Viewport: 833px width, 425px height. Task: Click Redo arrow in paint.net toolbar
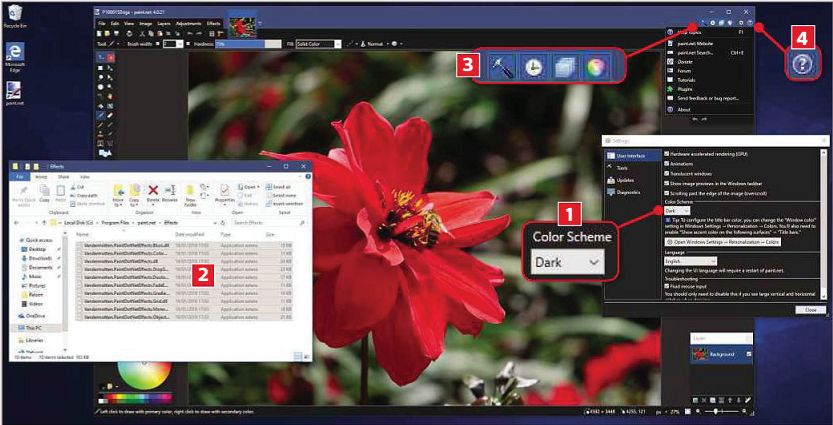coord(199,33)
